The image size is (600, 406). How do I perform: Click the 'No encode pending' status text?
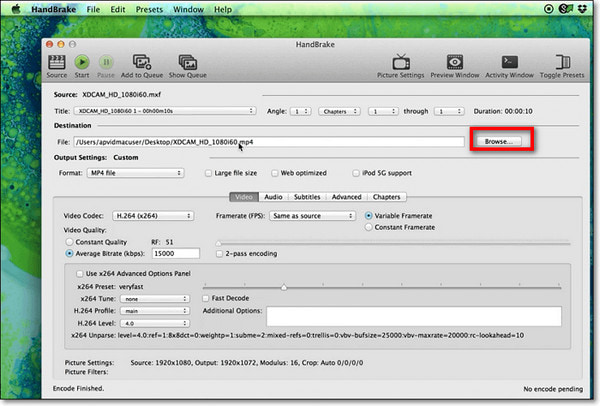coord(553,389)
